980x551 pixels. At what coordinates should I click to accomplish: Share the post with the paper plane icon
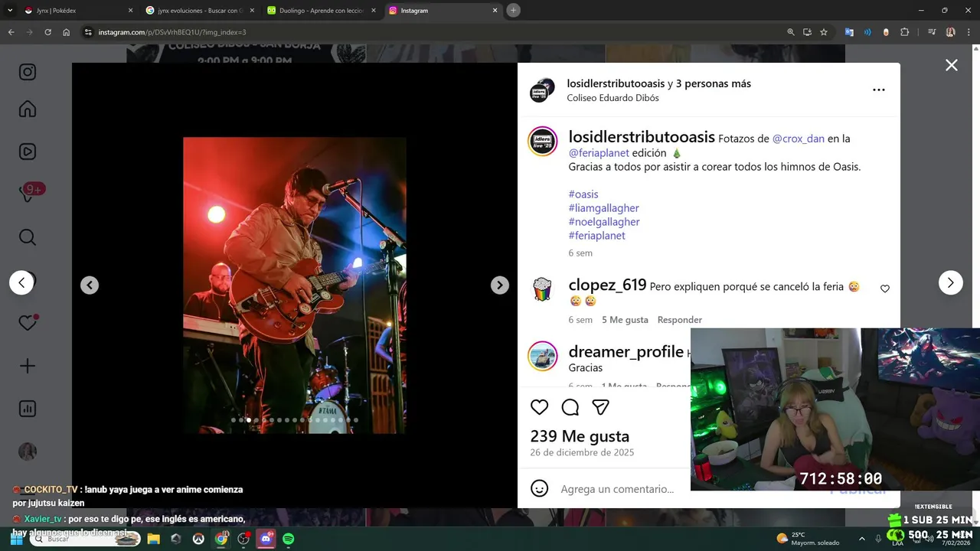pyautogui.click(x=601, y=407)
